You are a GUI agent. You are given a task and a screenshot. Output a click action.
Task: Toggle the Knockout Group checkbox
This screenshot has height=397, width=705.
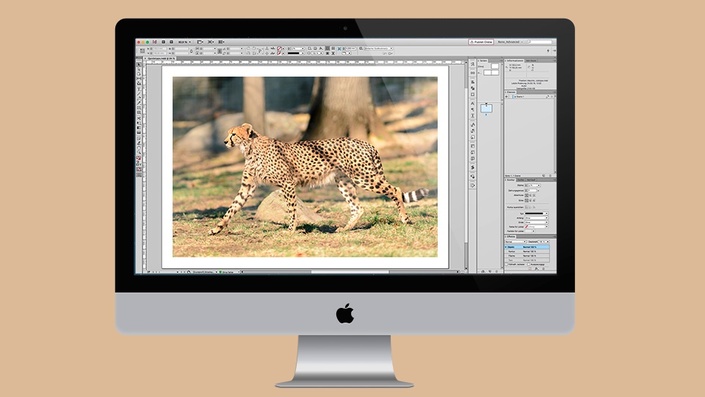coord(529,264)
